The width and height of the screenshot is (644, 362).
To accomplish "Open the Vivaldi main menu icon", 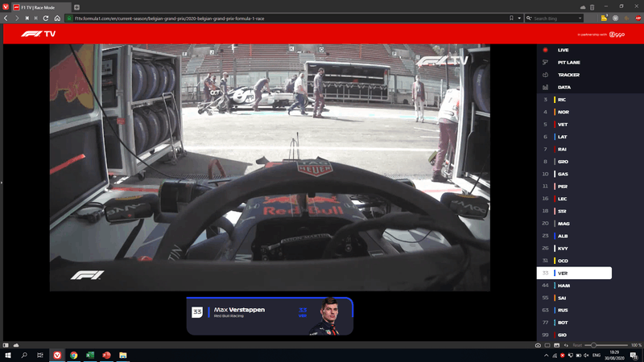I will tap(6, 7).
